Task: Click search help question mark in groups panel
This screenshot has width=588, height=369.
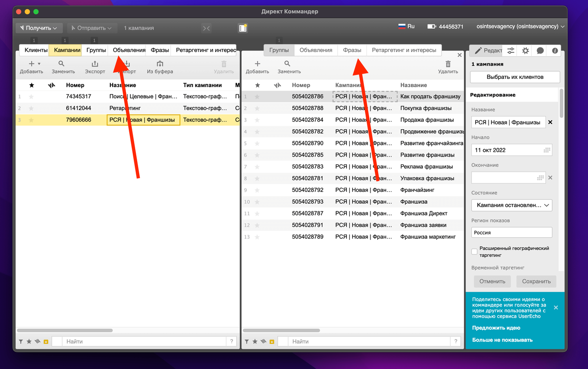Action: point(457,342)
